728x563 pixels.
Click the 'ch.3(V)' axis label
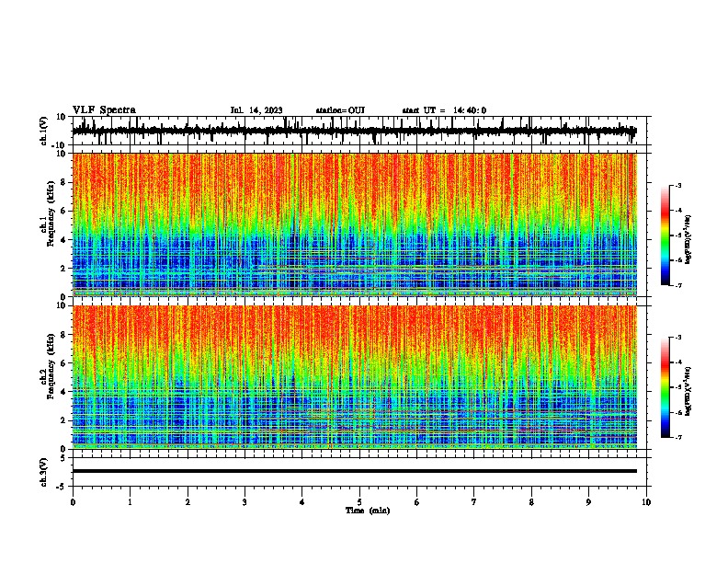44,472
